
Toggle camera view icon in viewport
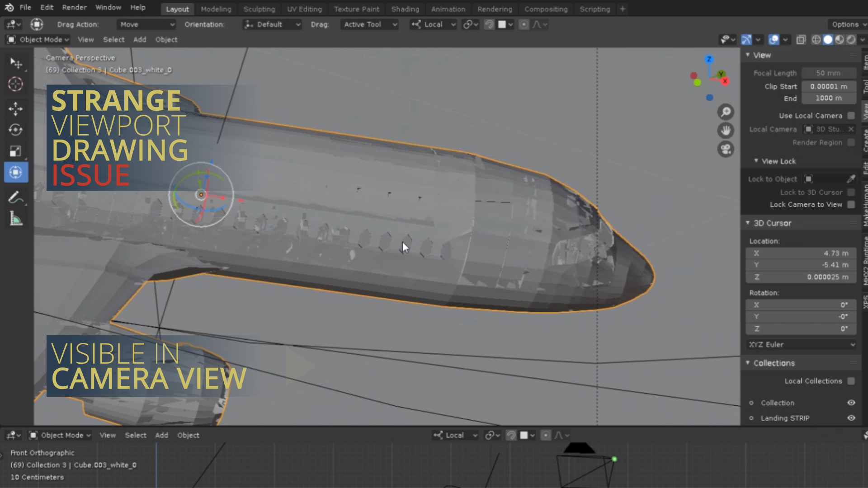(x=726, y=149)
